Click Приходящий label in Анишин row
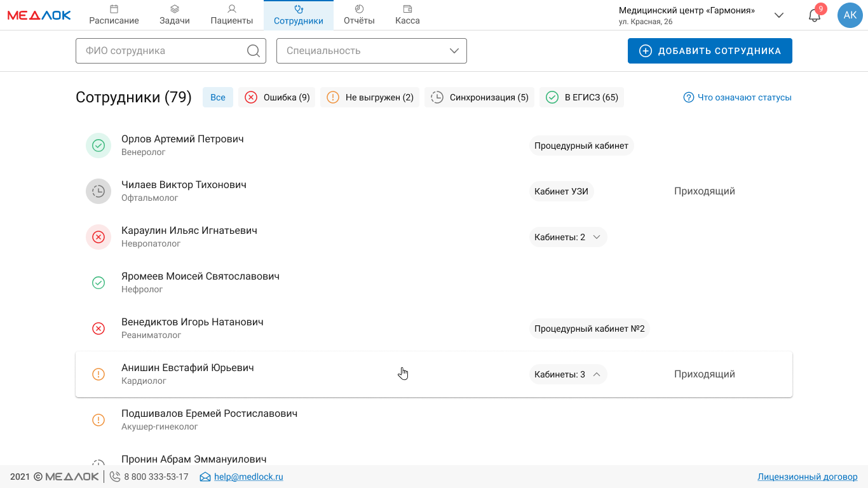Image resolution: width=868 pixels, height=488 pixels. pos(705,374)
